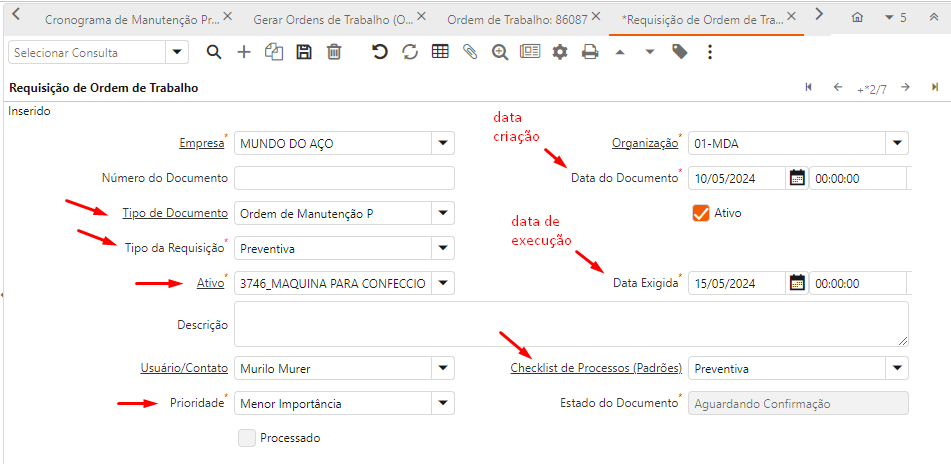
Task: Jump to last record icon
Action: click(935, 87)
